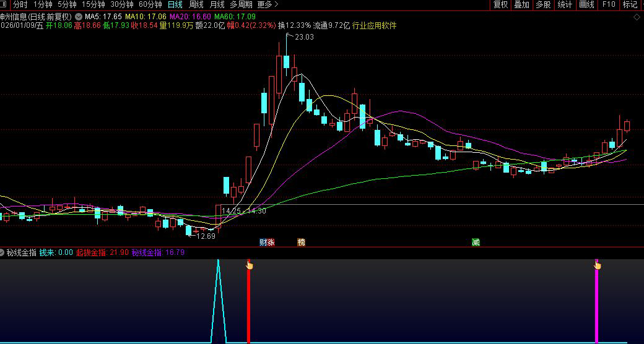The width and height of the screenshot is (644, 344).
Task: Open the 画线 drawing tools
Action: 586,5
